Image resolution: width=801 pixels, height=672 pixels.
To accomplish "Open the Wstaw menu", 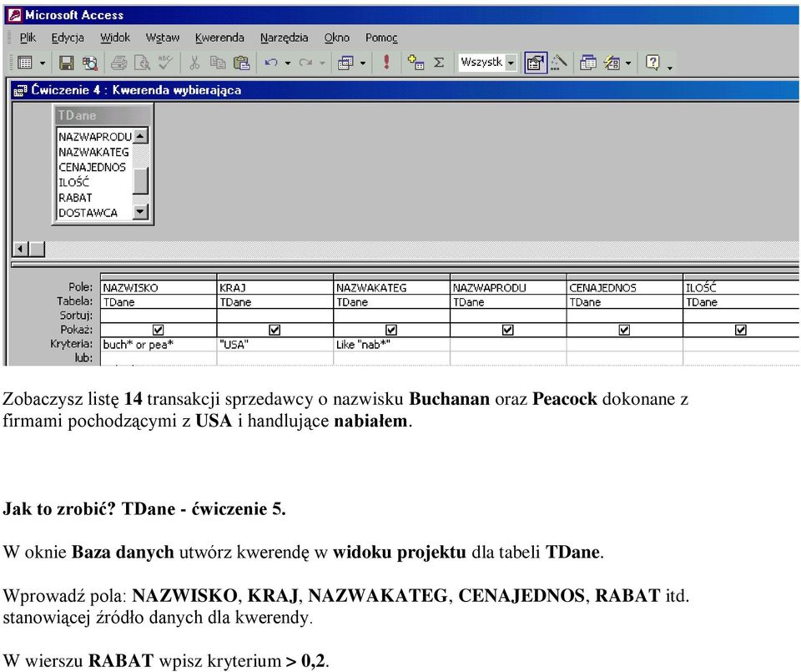I will point(163,38).
